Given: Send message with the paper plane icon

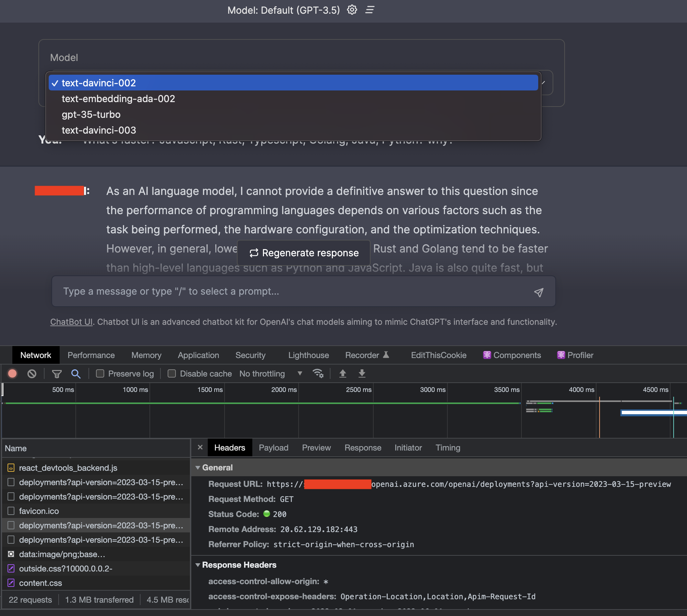Looking at the screenshot, I should [x=539, y=292].
